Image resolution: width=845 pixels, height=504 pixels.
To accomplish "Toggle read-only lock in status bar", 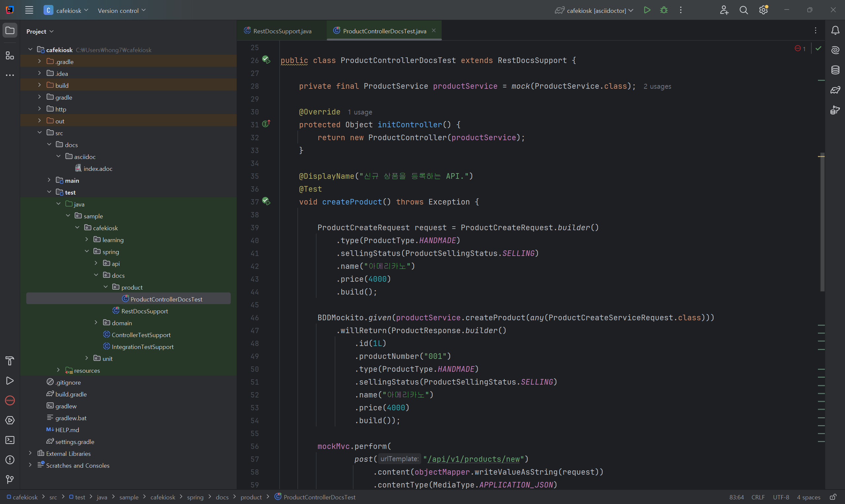I will coord(833,497).
